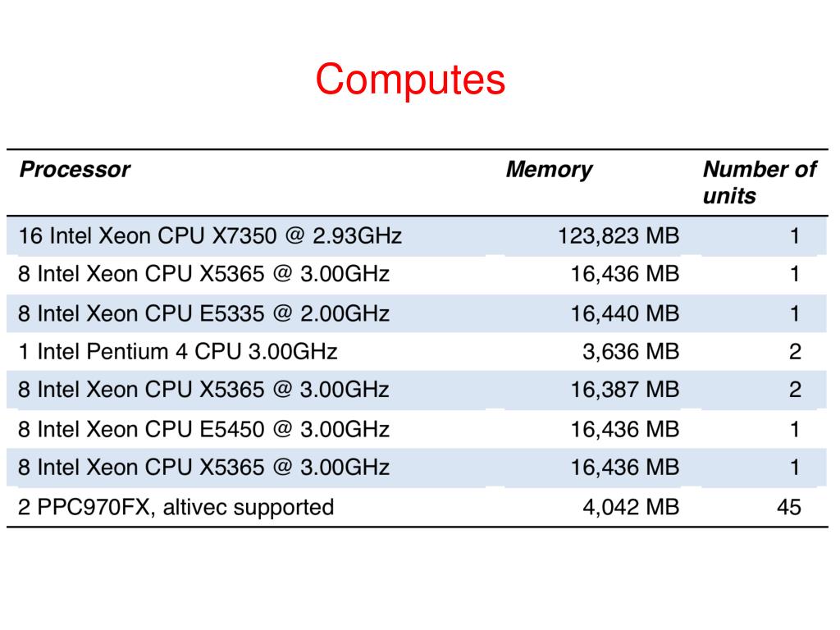This screenshot has width=840, height=630.
Task: Click units value 2 in Pentium row
Action: coord(795,351)
